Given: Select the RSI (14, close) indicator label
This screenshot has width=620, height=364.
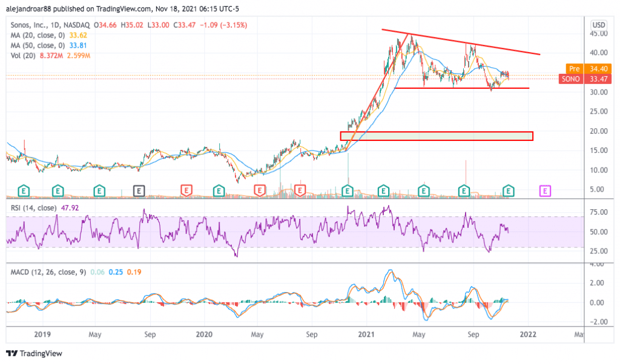Looking at the screenshot, I should (x=33, y=207).
